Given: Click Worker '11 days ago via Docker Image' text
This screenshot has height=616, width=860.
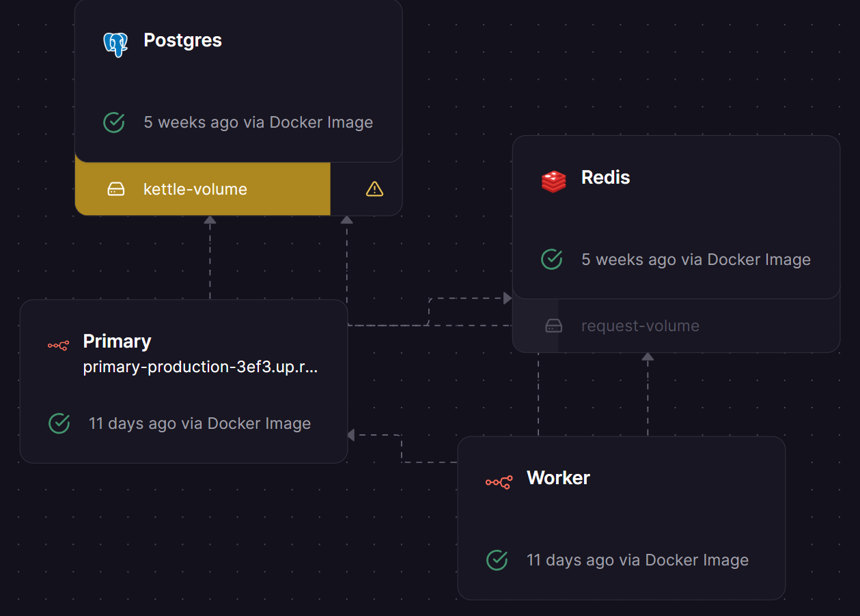Looking at the screenshot, I should pos(637,560).
